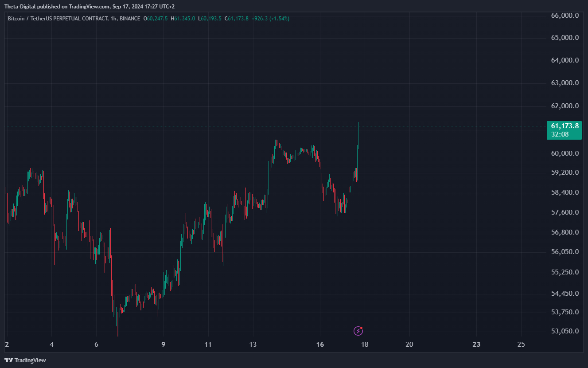588x368 pixels.
Task: Click the candle countdown timer 32:08
Action: pos(560,134)
